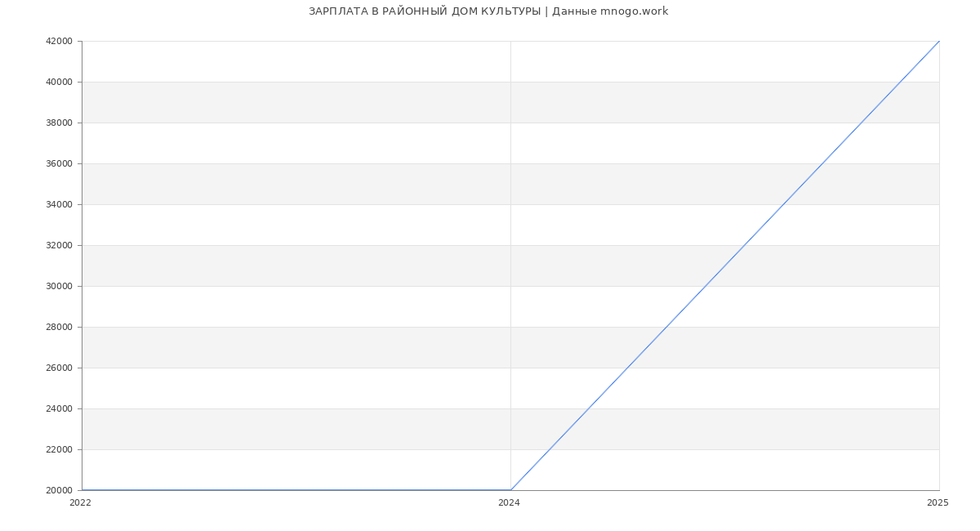Click the 40000 y-axis label

click(59, 82)
